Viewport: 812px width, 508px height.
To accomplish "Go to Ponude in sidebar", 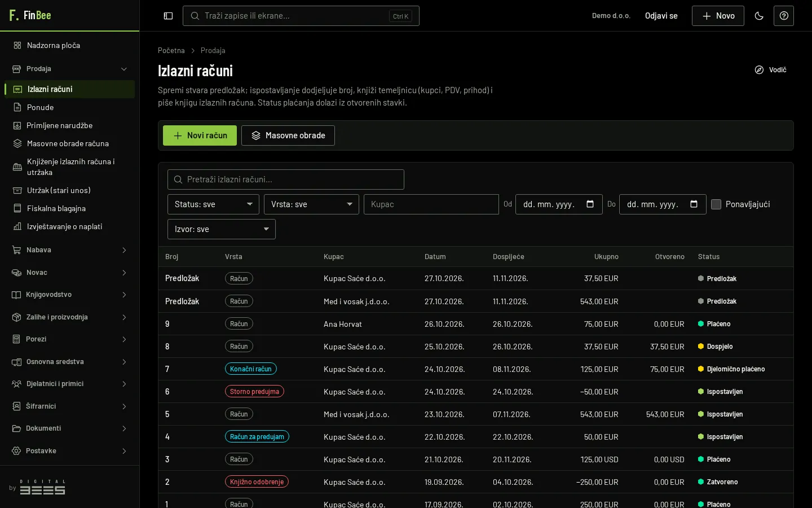I will [x=69, y=107].
